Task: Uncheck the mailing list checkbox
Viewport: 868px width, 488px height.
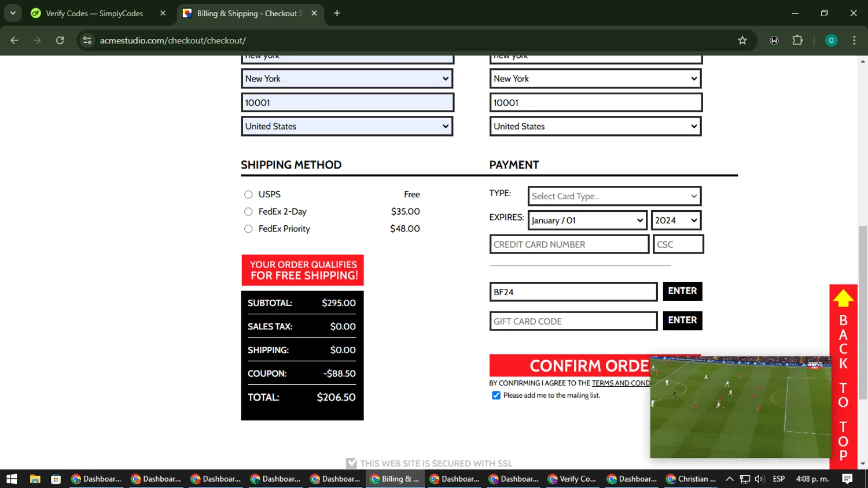Action: click(496, 395)
